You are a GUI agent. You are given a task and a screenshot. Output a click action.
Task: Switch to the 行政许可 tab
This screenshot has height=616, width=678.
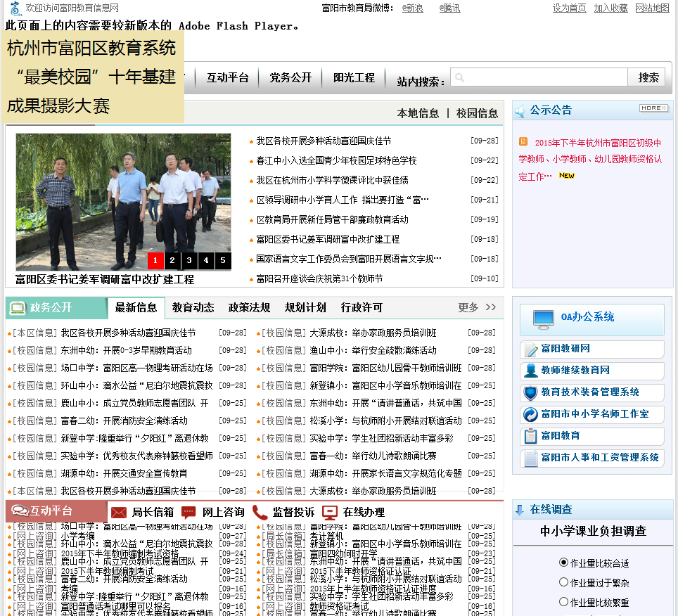tap(362, 308)
